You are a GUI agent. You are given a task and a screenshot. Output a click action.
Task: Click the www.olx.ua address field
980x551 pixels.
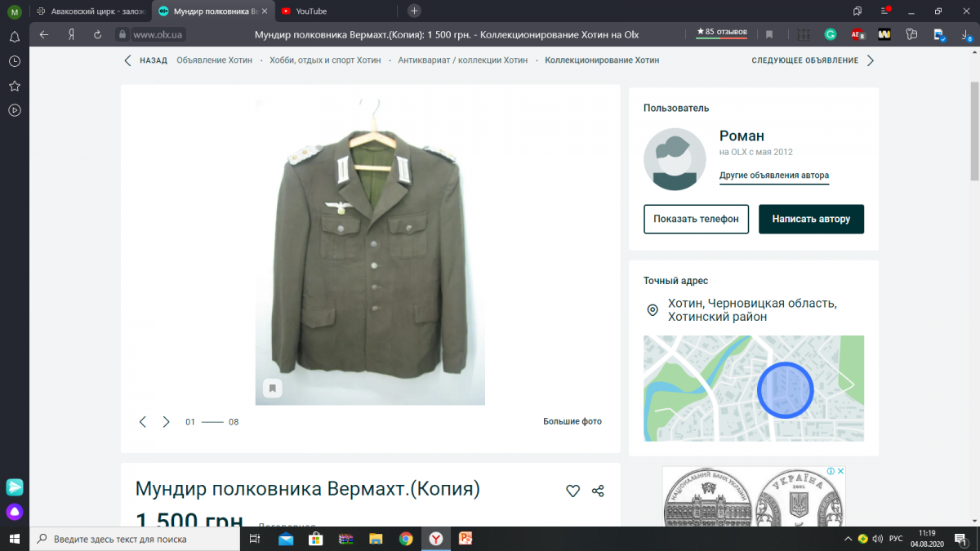[158, 34]
